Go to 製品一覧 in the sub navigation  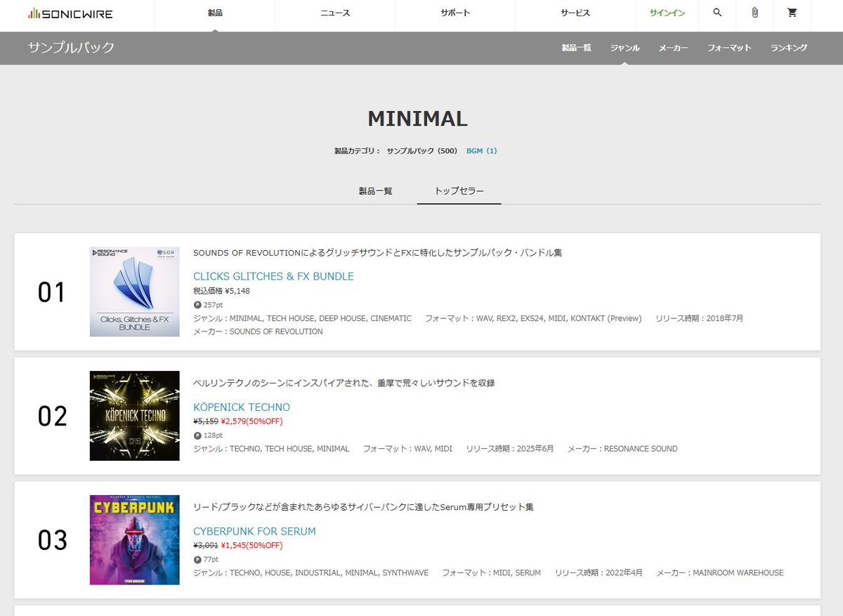tap(576, 48)
